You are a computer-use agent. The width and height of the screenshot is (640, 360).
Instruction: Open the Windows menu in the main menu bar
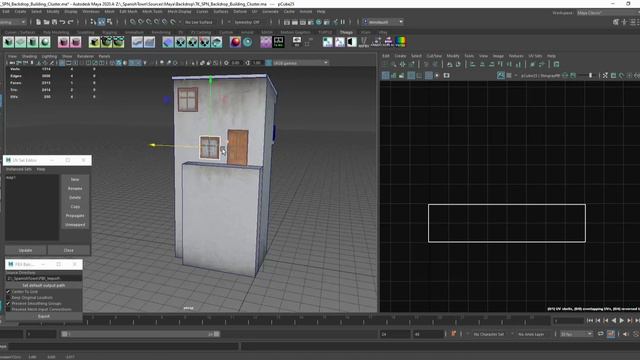tap(91, 12)
